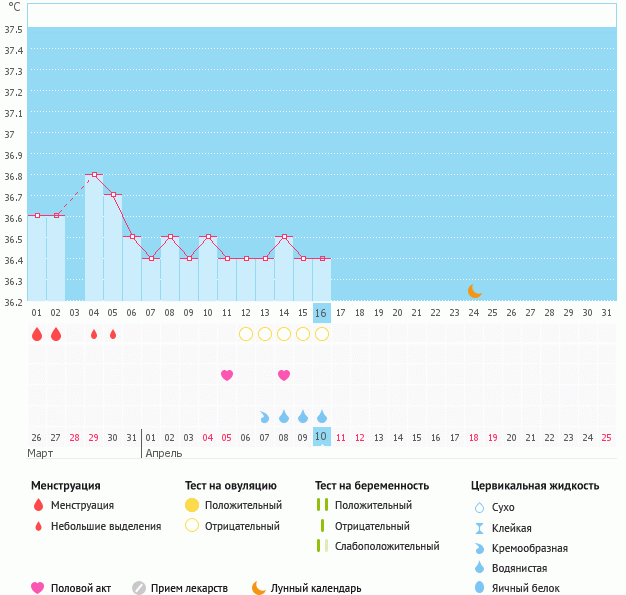This screenshot has width=626, height=595.
Task: Click the orange moon icon on day 24
Action: pyautogui.click(x=475, y=291)
